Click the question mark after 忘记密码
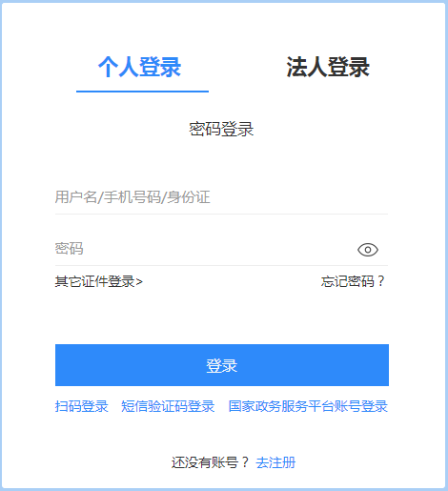The image size is (448, 491). click(x=380, y=281)
